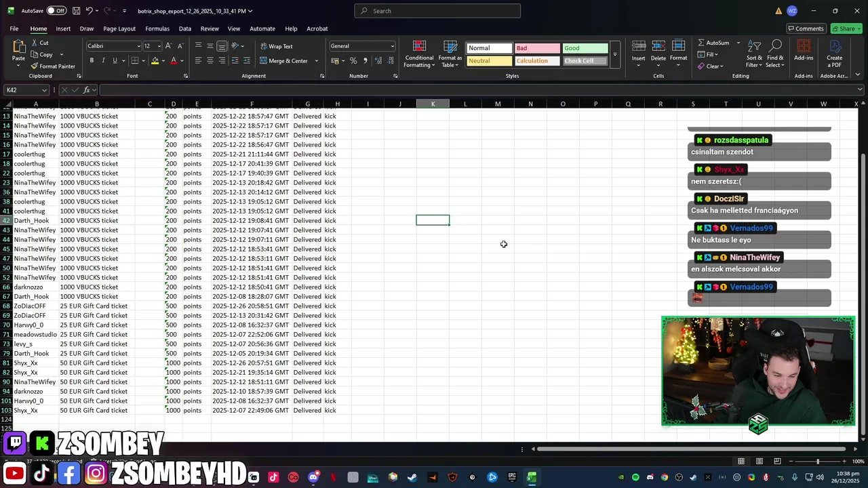
Task: Open Find & Select
Action: [775, 54]
